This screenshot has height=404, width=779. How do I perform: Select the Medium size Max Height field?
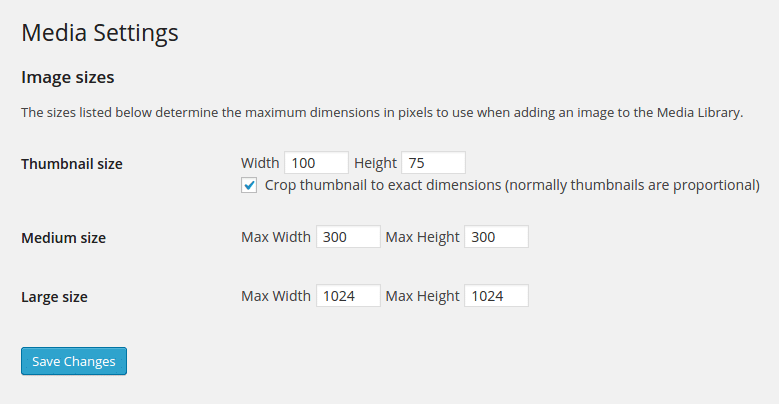(x=496, y=237)
